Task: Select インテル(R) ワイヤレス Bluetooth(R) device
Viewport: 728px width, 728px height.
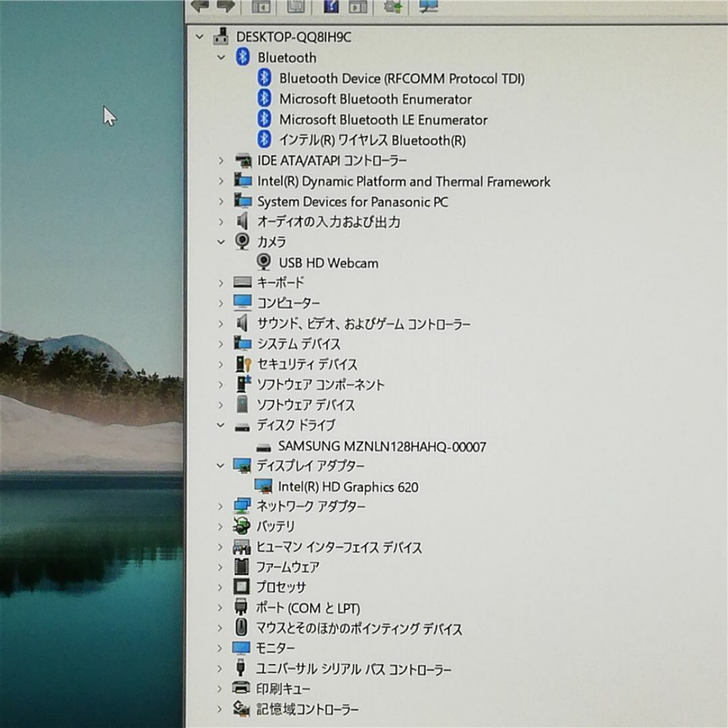Action: pyautogui.click(x=372, y=140)
